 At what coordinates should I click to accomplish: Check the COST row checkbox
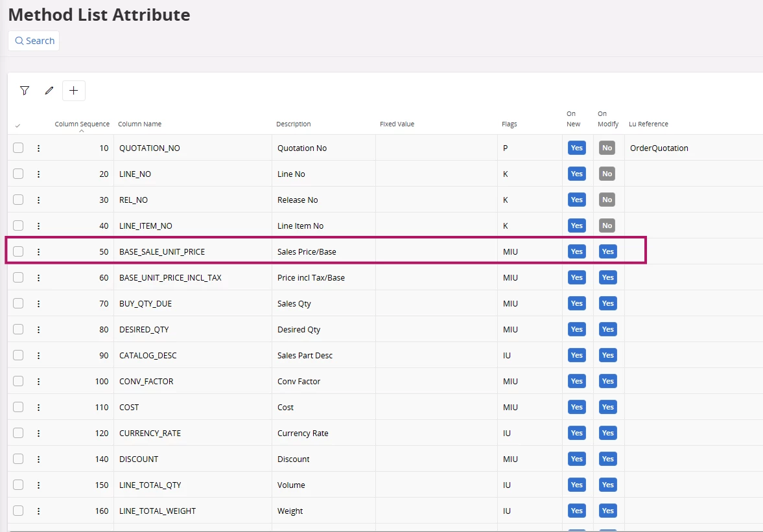[18, 407]
